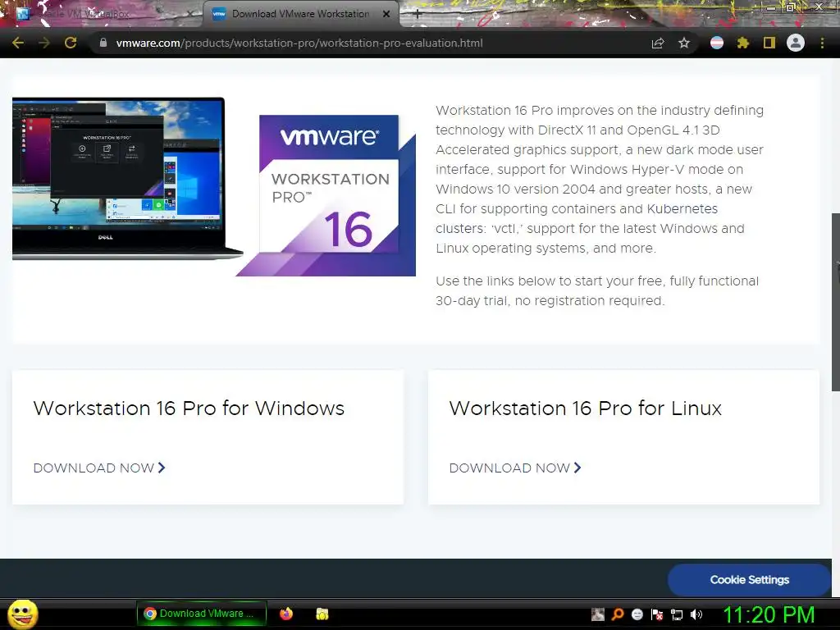Open the striped flag extension icon
Screen dimensions: 840x630
[x=717, y=43]
